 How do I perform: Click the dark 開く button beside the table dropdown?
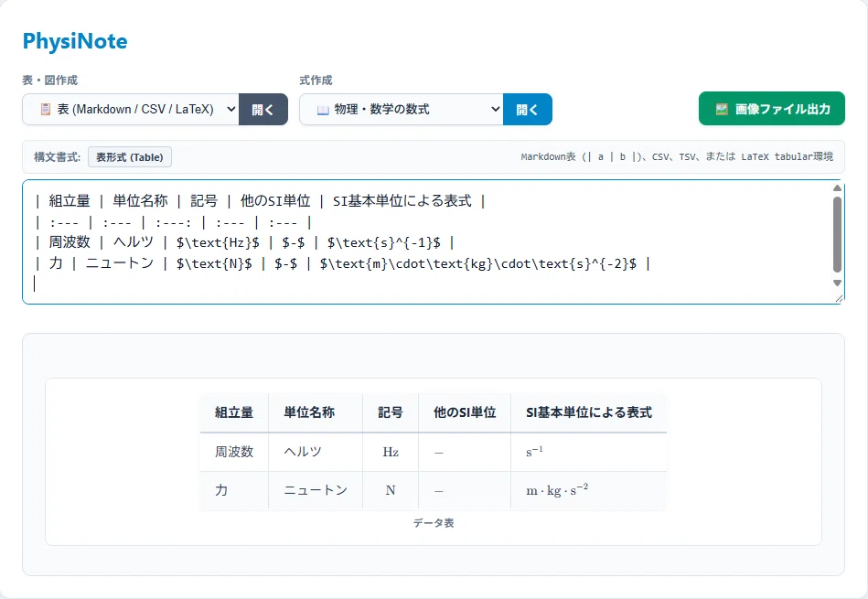(263, 109)
